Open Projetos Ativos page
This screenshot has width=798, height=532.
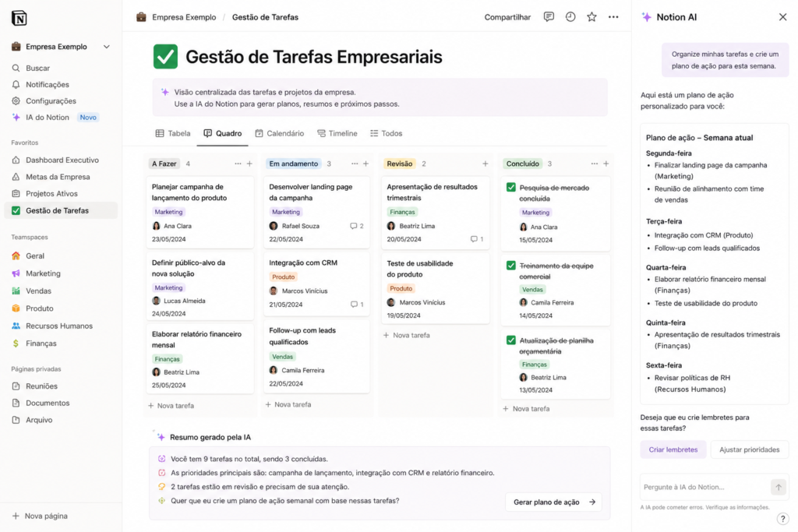pos(44,193)
